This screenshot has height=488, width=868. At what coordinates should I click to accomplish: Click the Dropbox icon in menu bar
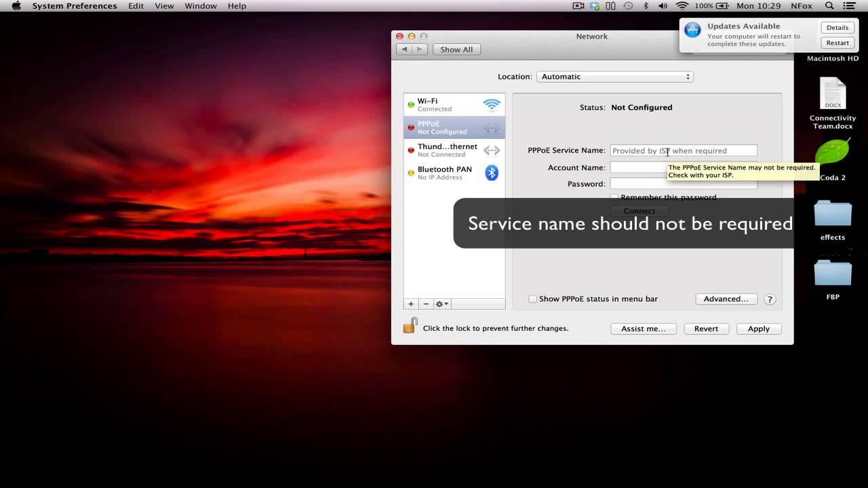pos(595,6)
